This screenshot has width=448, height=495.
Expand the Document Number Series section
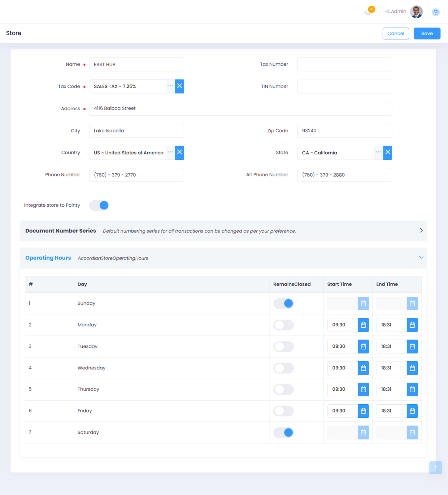point(421,230)
